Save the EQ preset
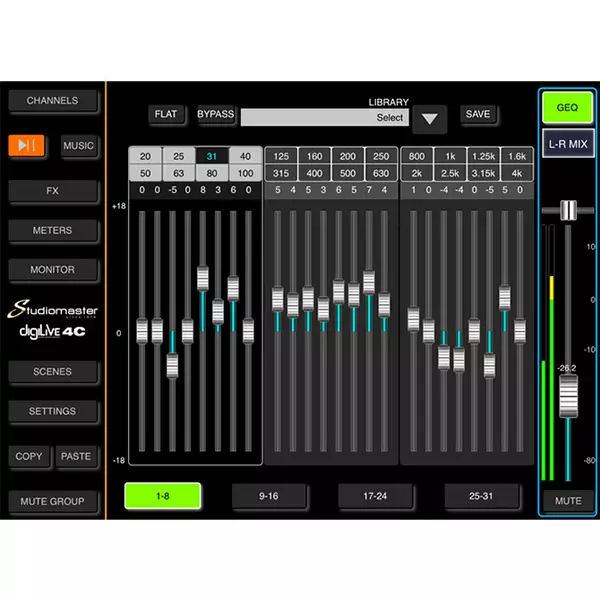 tap(478, 114)
